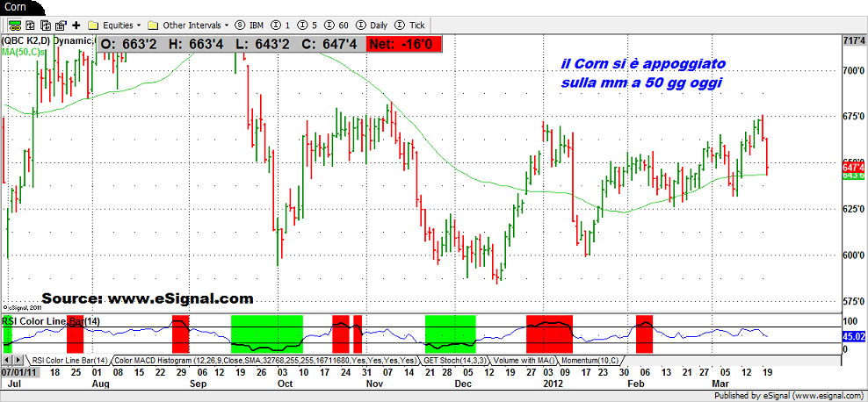Switch to Color MACD Histogram tab
Screen dimensions: 868x402
(264, 361)
